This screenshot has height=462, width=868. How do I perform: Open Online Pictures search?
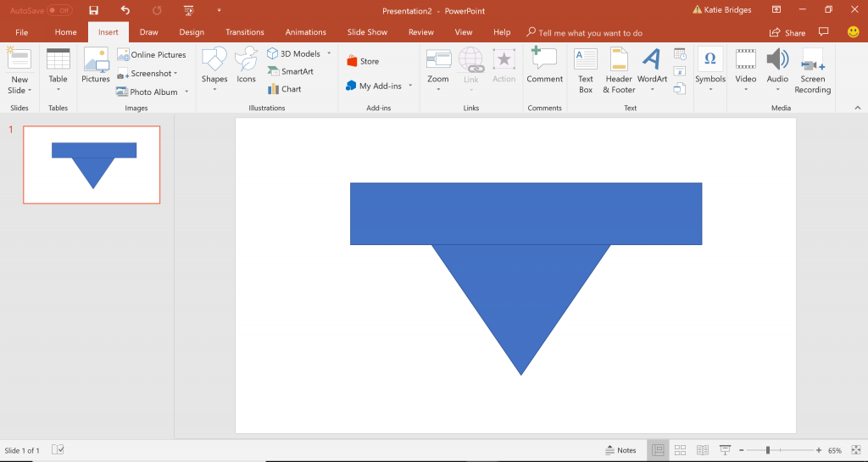click(152, 55)
